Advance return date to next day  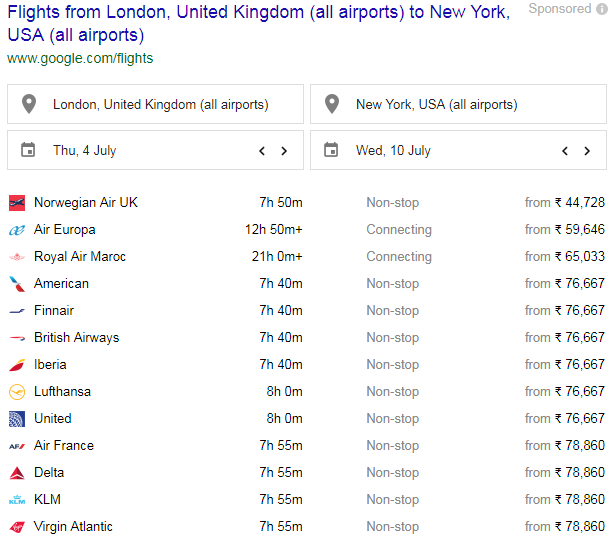tap(587, 151)
